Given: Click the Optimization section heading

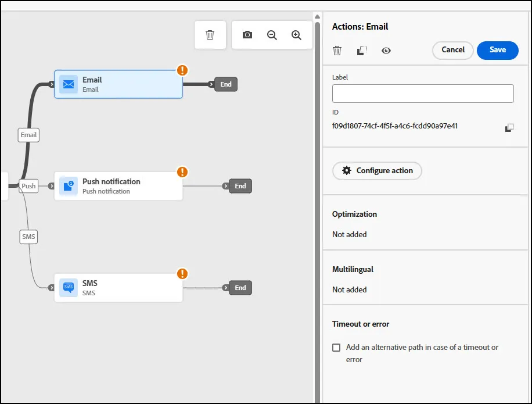Looking at the screenshot, I should pos(354,214).
